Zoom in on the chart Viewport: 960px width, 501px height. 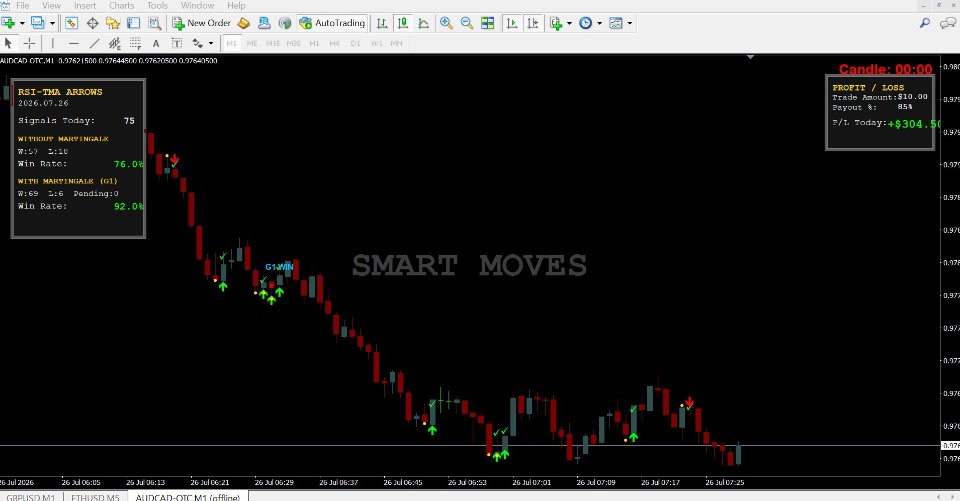(x=446, y=23)
